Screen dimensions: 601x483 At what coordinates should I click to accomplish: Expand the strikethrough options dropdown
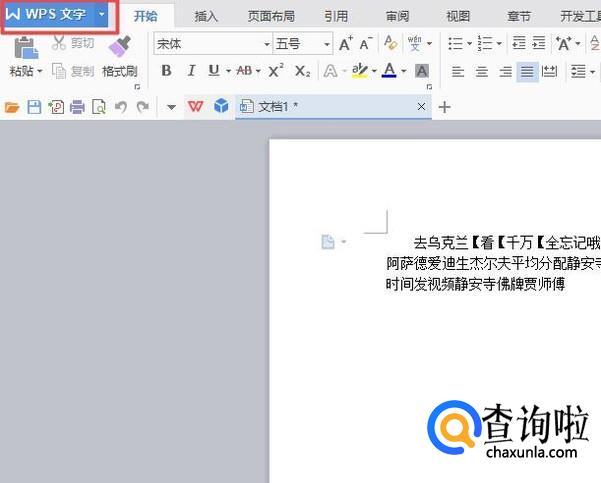[x=258, y=71]
